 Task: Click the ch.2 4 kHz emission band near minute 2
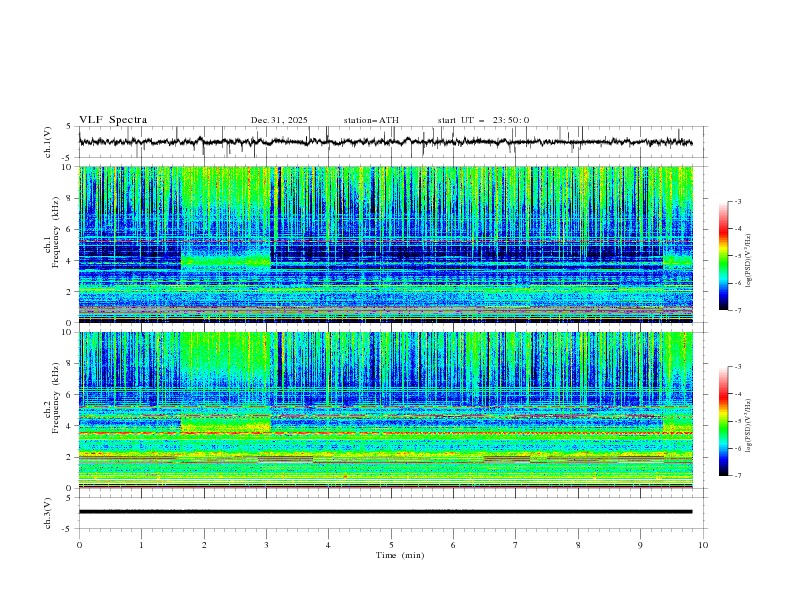[226, 424]
